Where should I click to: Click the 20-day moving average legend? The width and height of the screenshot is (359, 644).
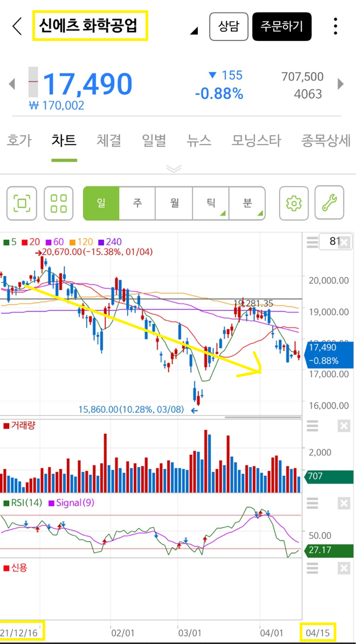[x=31, y=242]
